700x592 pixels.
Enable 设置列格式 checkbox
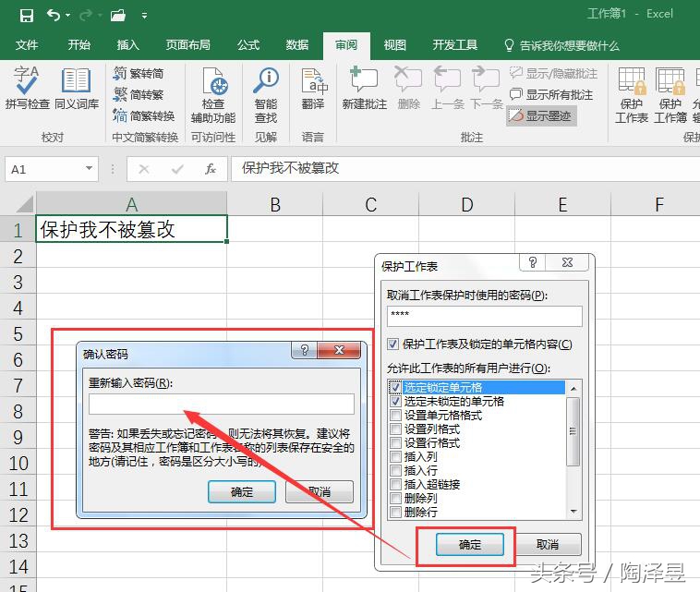(395, 429)
